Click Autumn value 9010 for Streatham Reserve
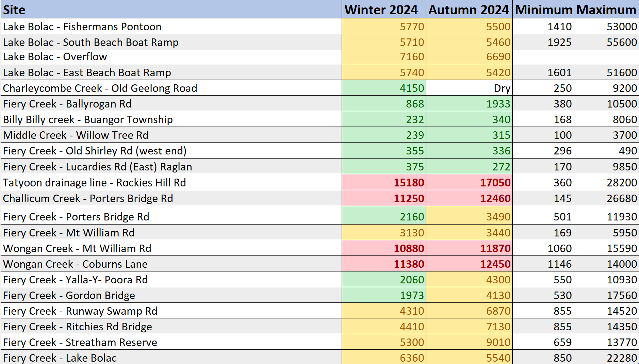 (469, 342)
